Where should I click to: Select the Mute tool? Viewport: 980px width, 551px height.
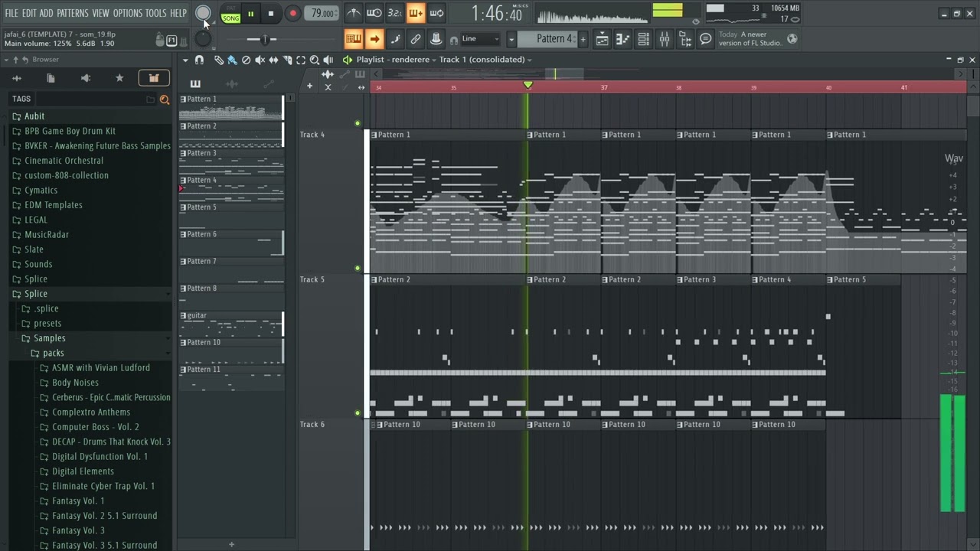(x=260, y=60)
